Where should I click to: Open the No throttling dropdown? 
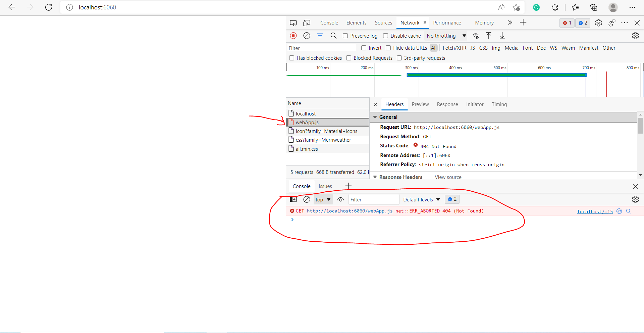tap(446, 36)
